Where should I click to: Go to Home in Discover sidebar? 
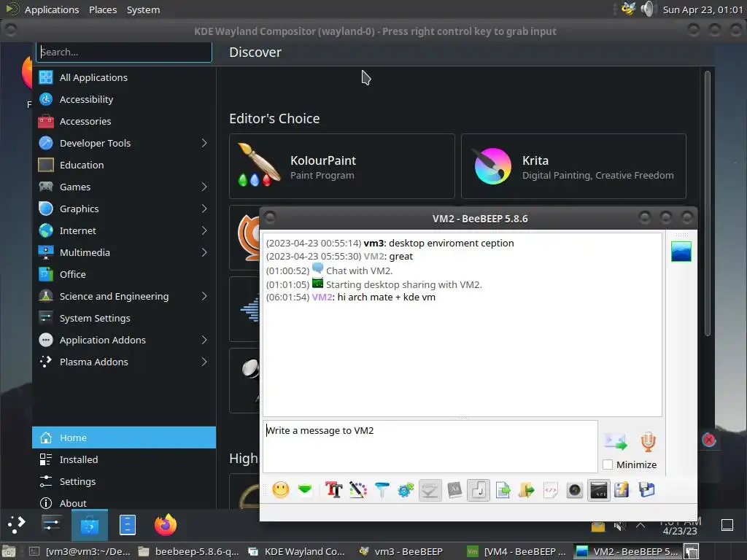click(x=124, y=437)
